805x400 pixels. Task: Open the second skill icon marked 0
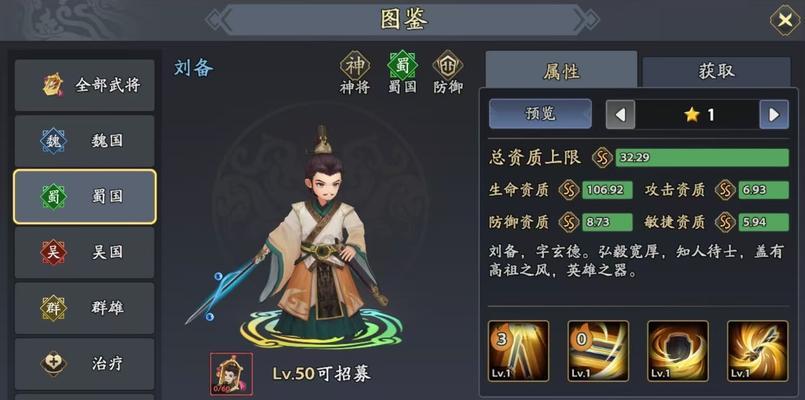(x=598, y=351)
